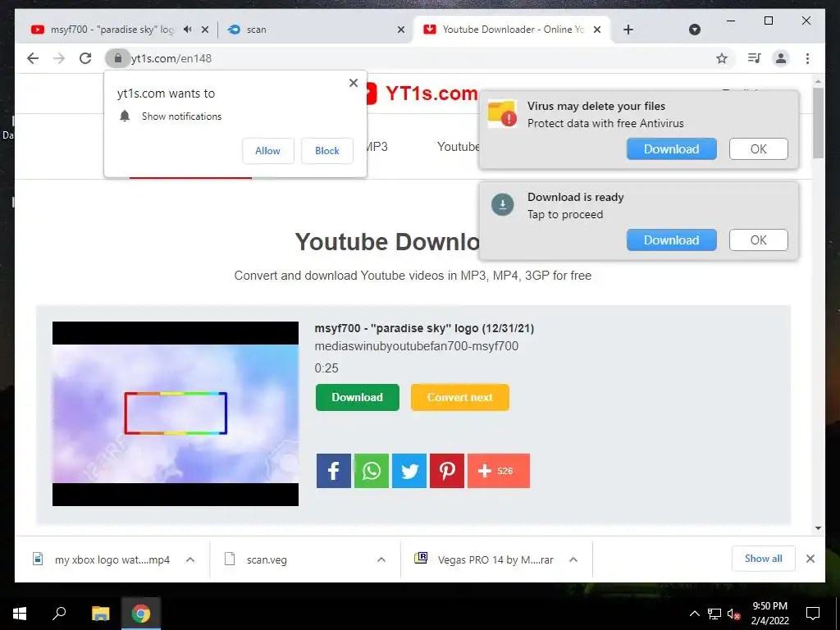Expand options for scan.veg download
This screenshot has width=840, height=630.
point(381,559)
